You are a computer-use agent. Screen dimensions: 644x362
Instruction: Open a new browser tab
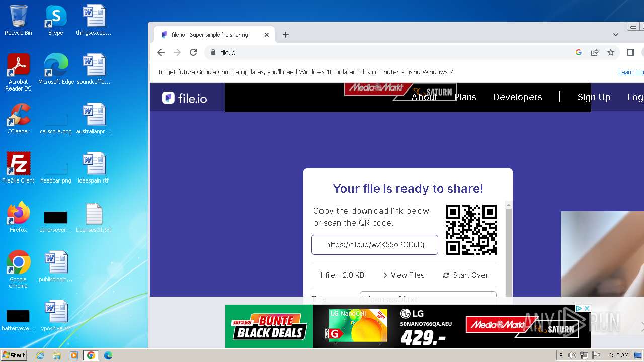click(286, 35)
